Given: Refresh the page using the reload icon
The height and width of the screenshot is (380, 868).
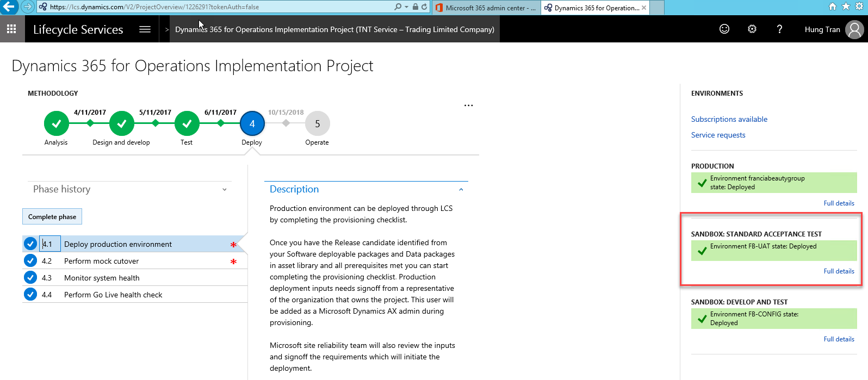Looking at the screenshot, I should pos(424,7).
